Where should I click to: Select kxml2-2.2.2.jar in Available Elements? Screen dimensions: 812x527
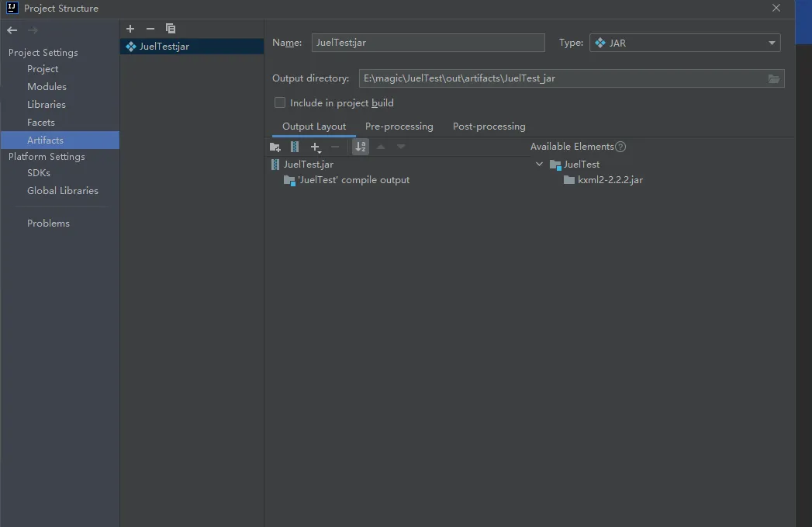click(610, 180)
